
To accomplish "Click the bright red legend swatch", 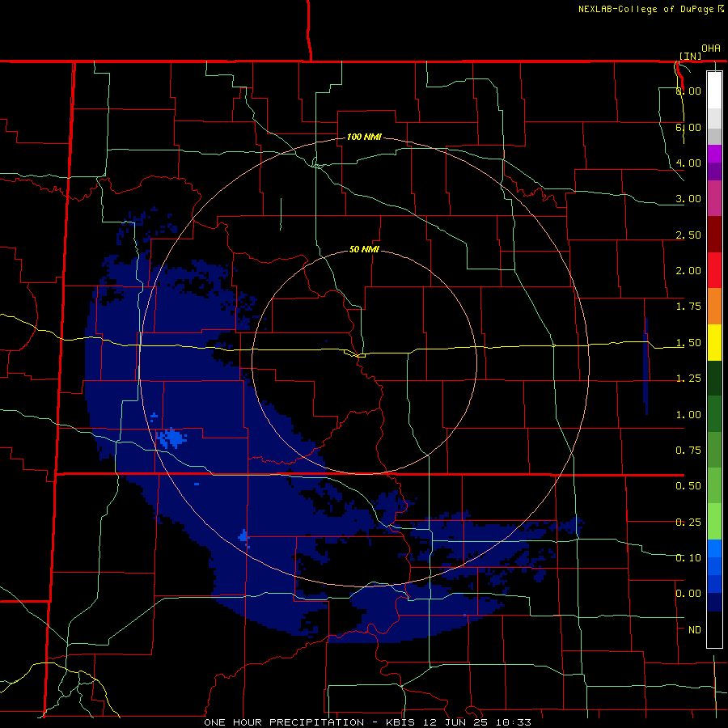I will click(714, 270).
